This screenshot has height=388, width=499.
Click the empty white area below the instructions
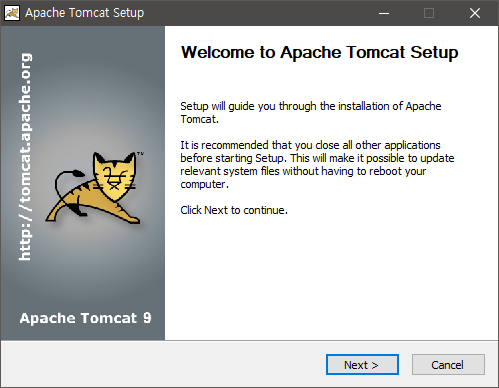point(331,278)
